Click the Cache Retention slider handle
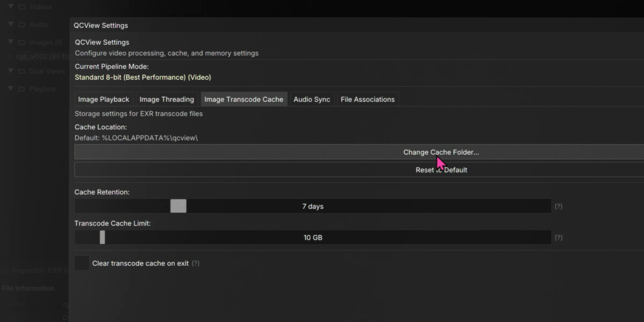The width and height of the screenshot is (644, 322). [178, 206]
